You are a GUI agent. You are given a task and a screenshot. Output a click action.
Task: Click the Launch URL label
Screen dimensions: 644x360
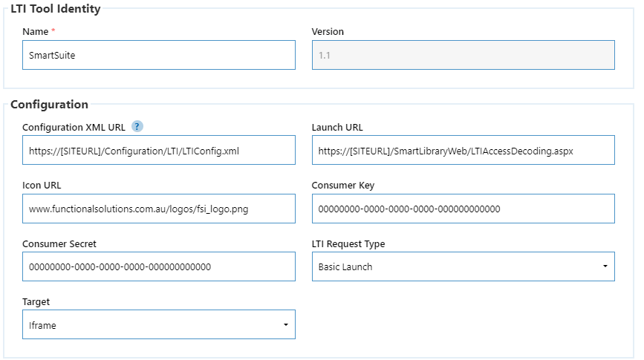click(x=337, y=127)
